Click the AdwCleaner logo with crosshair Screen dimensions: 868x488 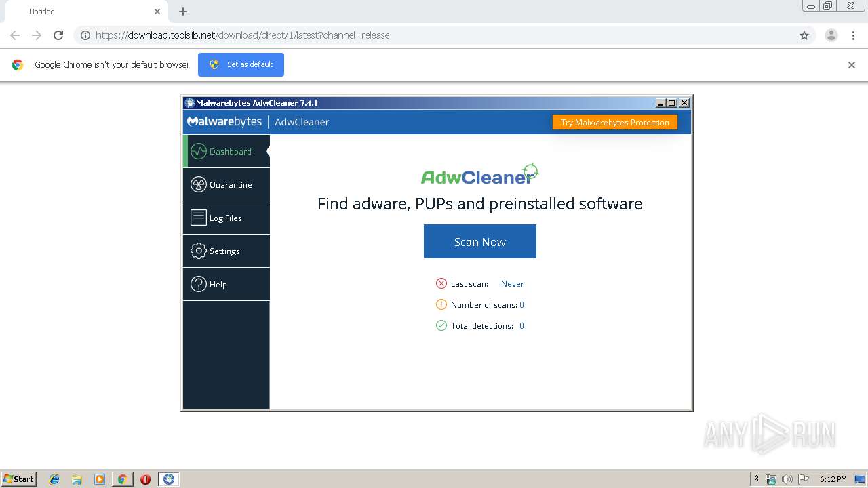480,174
